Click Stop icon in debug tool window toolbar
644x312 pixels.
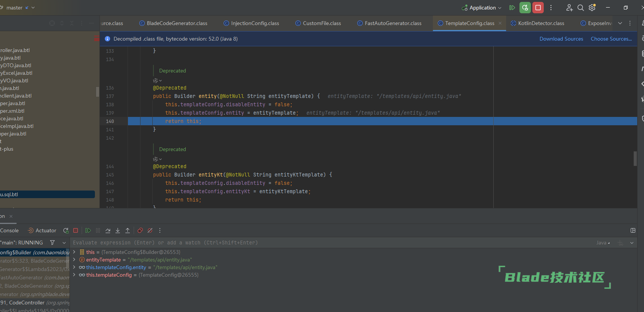76,230
